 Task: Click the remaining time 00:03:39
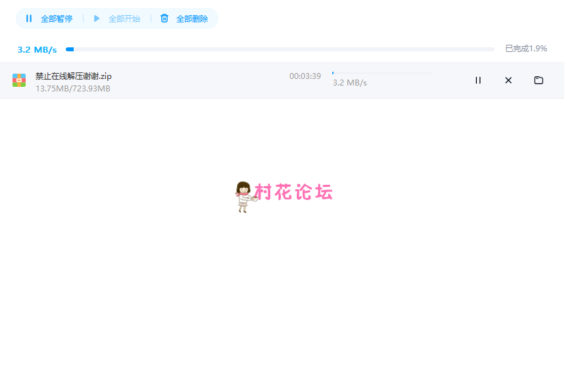click(x=305, y=76)
